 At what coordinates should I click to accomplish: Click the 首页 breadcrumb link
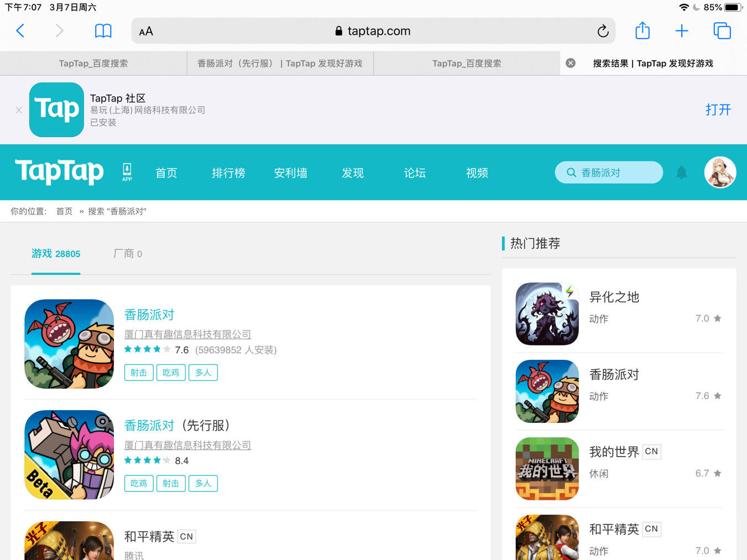click(64, 211)
